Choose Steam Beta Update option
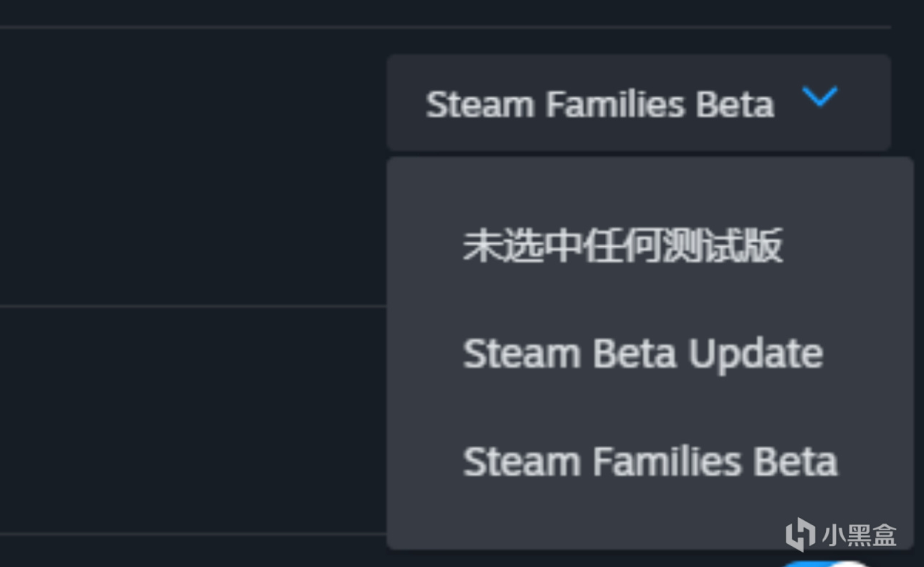 tap(642, 354)
